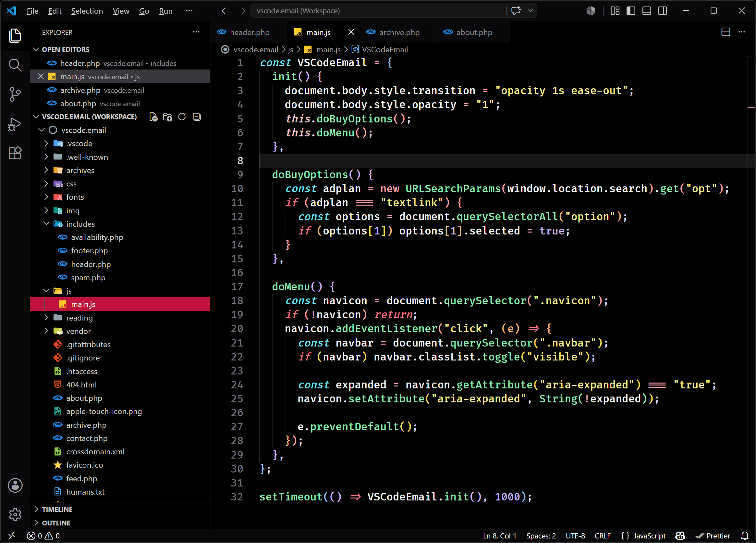Click the Customize Layout icon
Screen dimensions: 756x543
tap(615, 11)
